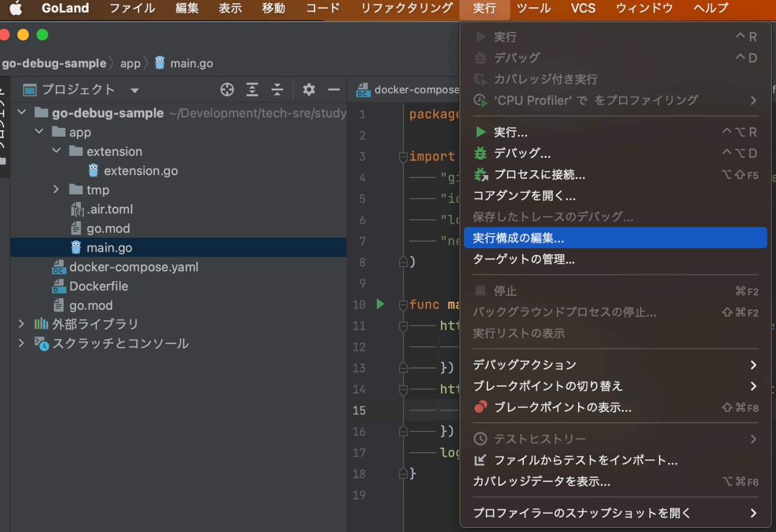Open the GoLand application menu
Image resolution: width=776 pixels, height=532 pixels.
(65, 8)
